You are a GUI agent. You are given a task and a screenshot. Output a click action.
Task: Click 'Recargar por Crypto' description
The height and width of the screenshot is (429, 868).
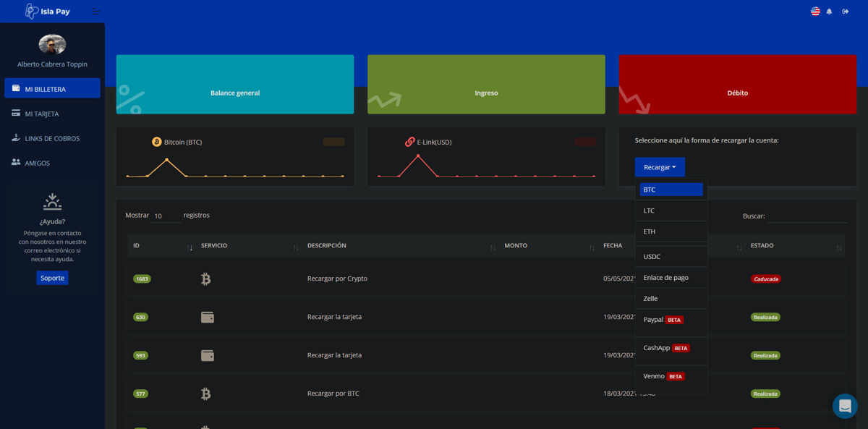click(x=337, y=279)
